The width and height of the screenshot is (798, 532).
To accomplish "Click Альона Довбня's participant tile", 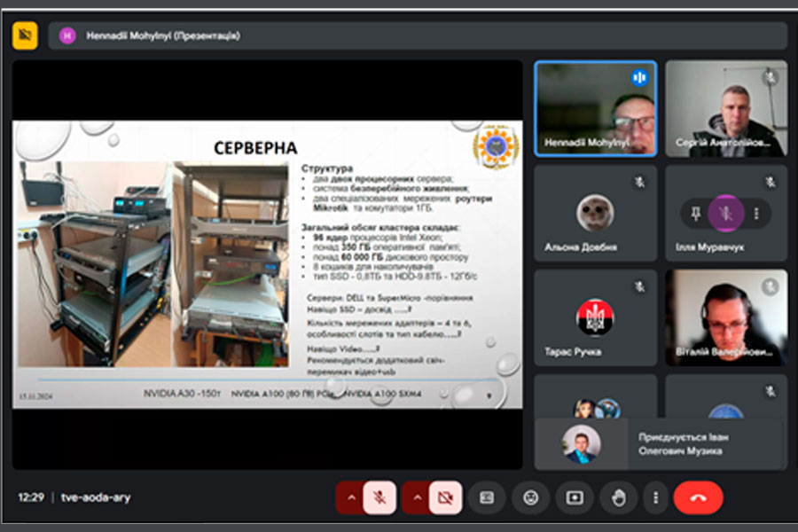I will click(x=595, y=213).
